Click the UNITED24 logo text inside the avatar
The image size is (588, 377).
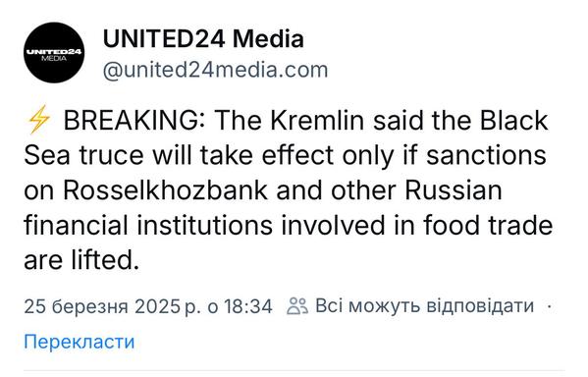point(54,51)
